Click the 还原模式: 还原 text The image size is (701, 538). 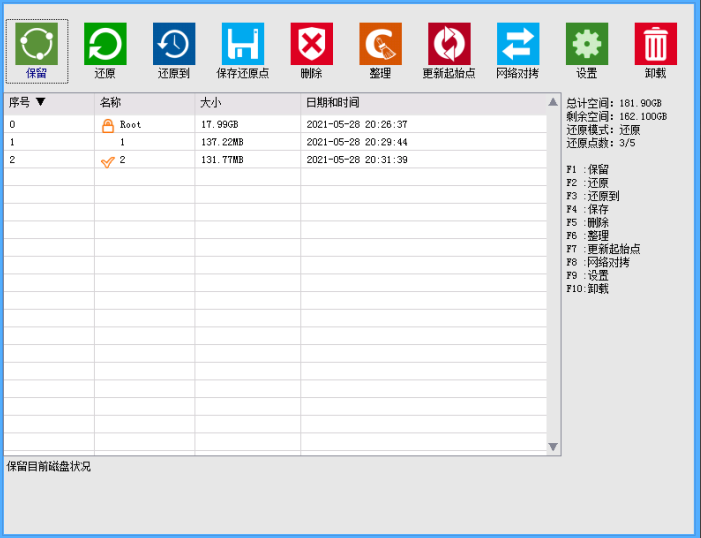click(x=603, y=130)
